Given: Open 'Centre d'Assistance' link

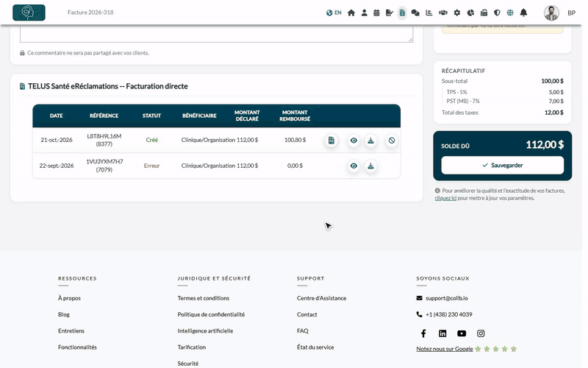Looking at the screenshot, I should (x=321, y=298).
